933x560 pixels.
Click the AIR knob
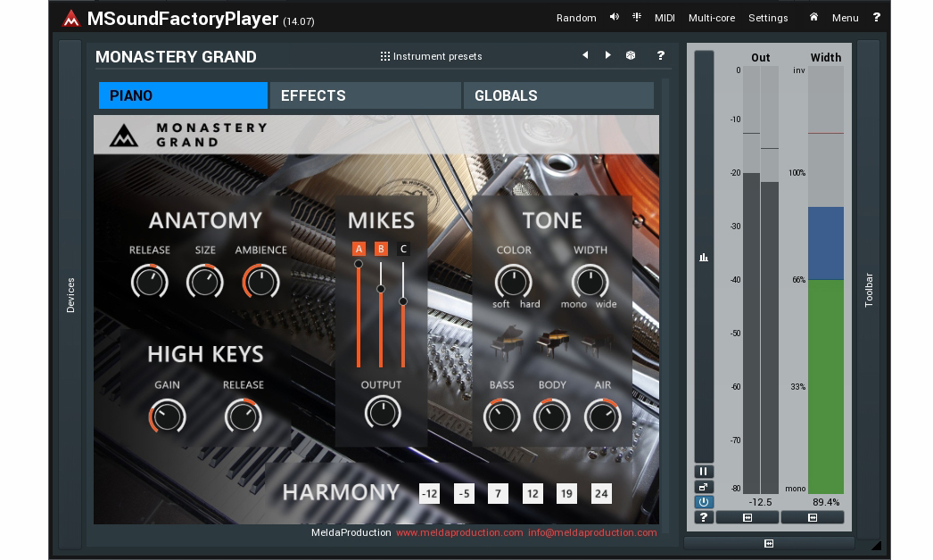(602, 416)
